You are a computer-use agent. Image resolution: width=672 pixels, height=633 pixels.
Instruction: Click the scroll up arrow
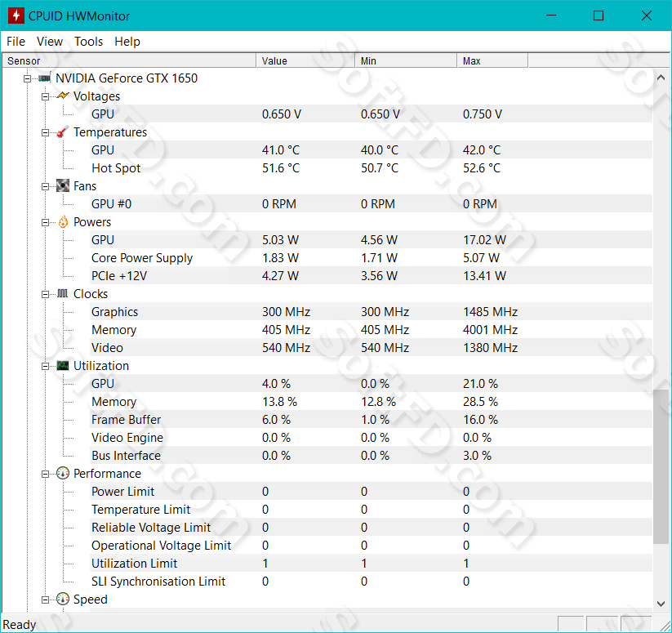(x=661, y=78)
